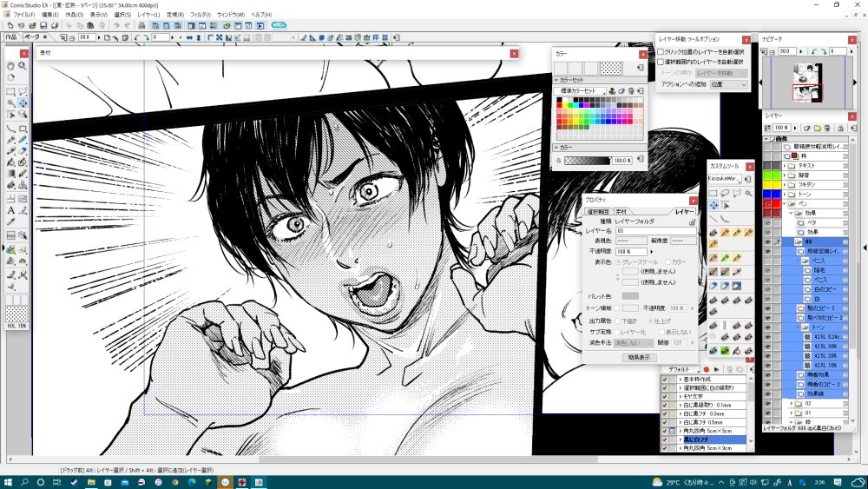Click the dotted tone swatch in Color panel
The height and width of the screenshot is (489, 868).
611,68
